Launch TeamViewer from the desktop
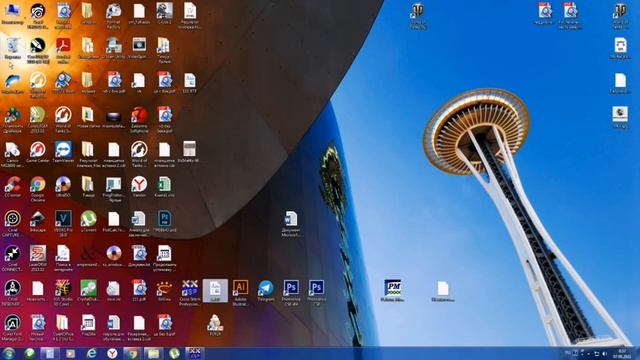Screen dimensions: 640x360 pos(63,152)
